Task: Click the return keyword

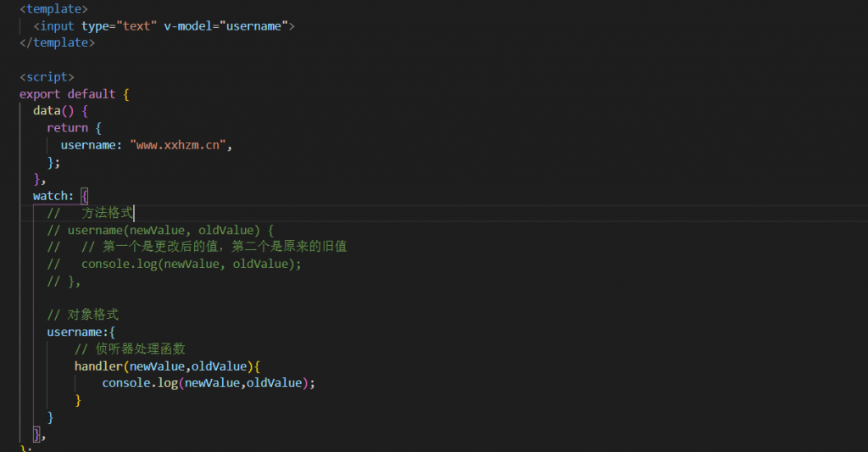Action: pos(68,127)
